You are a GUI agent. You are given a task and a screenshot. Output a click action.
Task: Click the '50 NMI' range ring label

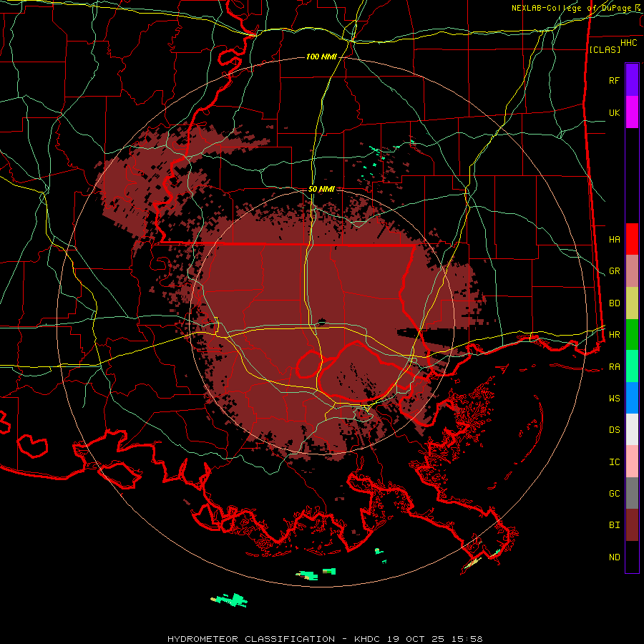[321, 189]
